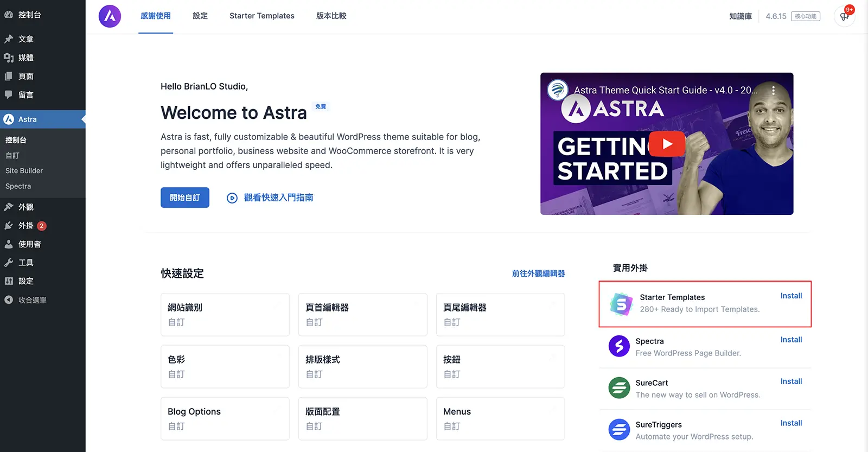
Task: Select Site Builder in the Astra submenu
Action: point(24,170)
